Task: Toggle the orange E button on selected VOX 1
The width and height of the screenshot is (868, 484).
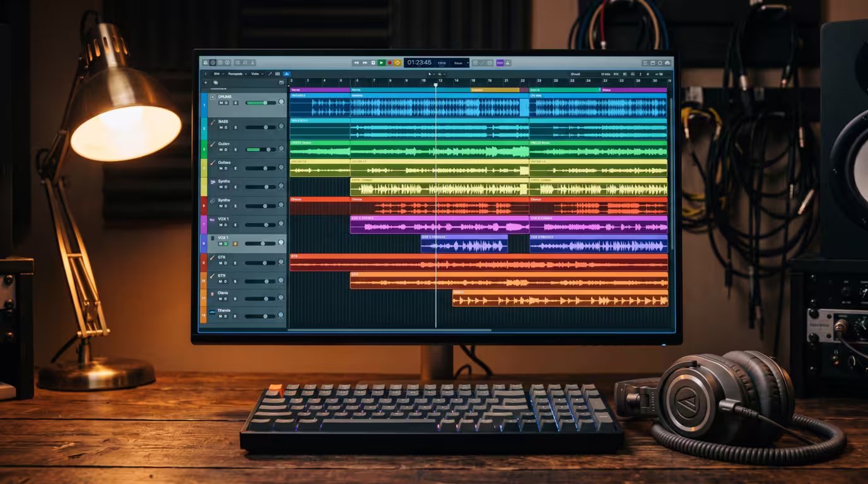Action: coord(235,244)
